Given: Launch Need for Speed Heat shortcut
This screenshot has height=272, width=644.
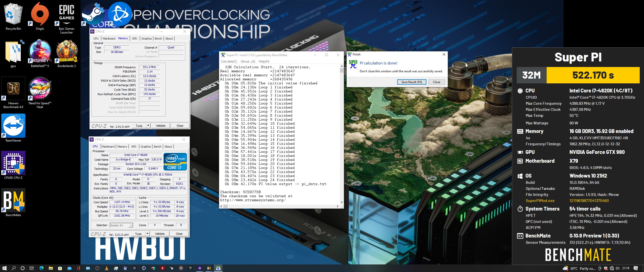Looking at the screenshot, I should pos(40,92).
